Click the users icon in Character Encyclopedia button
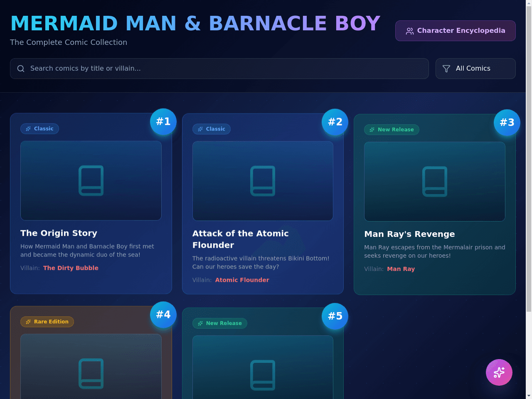This screenshot has width=532, height=399. coord(410,31)
